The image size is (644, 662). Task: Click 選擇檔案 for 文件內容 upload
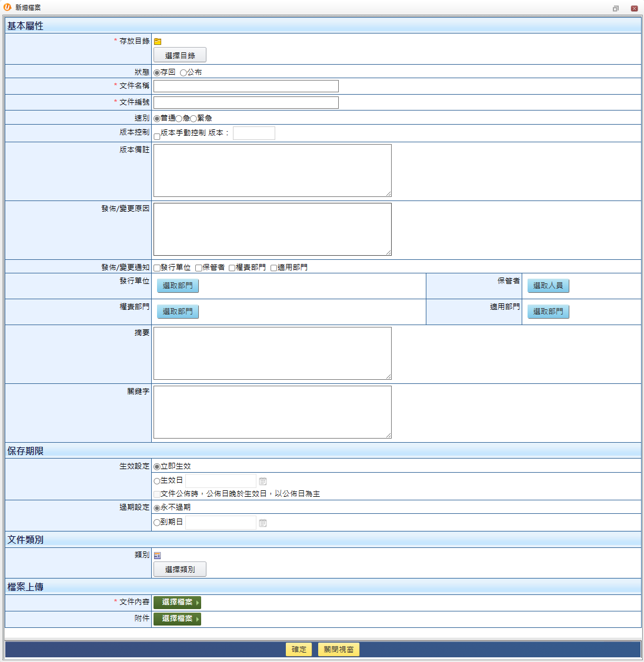(x=177, y=602)
